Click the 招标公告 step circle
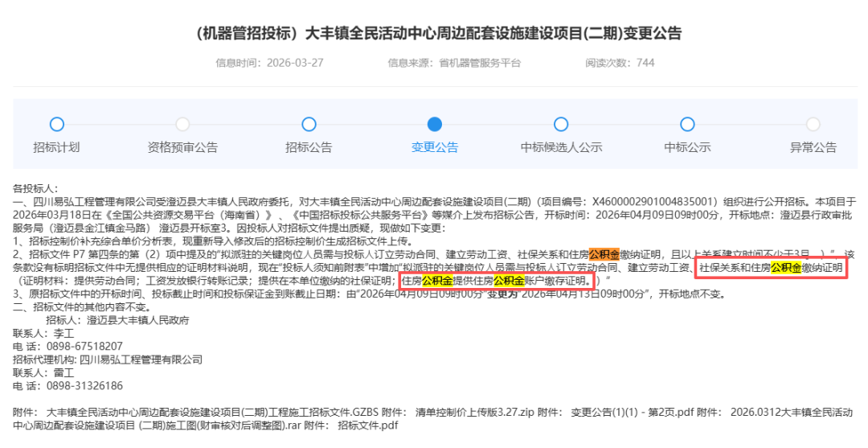This screenshot has height=448, width=868. click(309, 124)
